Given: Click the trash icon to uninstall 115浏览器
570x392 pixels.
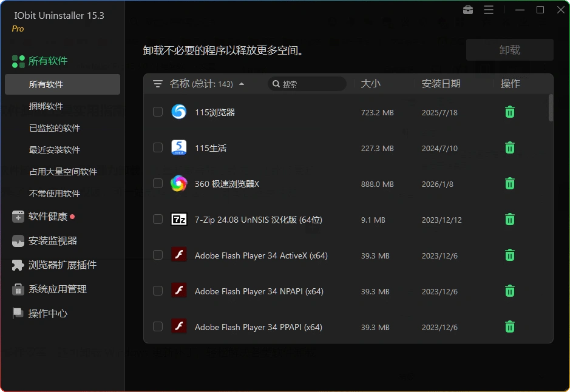Looking at the screenshot, I should click(x=509, y=112).
